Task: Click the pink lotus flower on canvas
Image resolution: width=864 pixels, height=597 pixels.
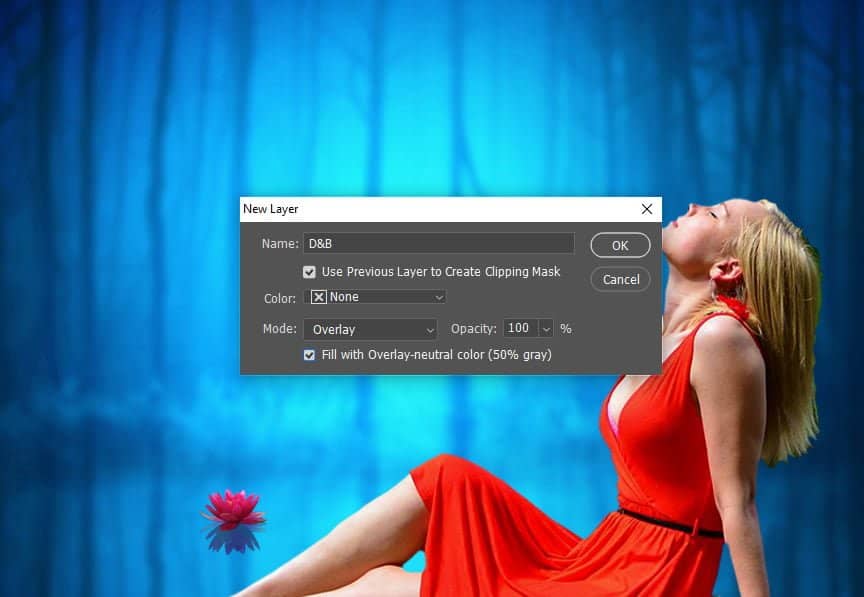Action: [x=234, y=508]
